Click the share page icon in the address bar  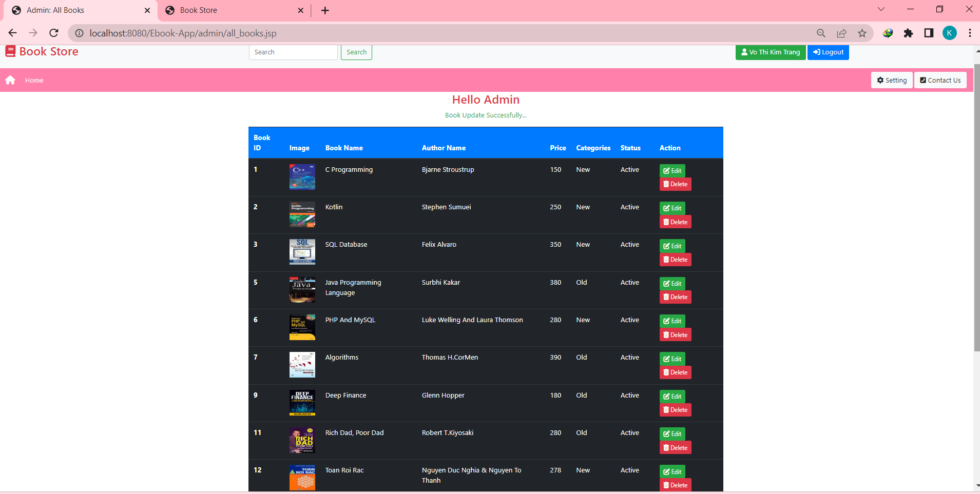841,33
